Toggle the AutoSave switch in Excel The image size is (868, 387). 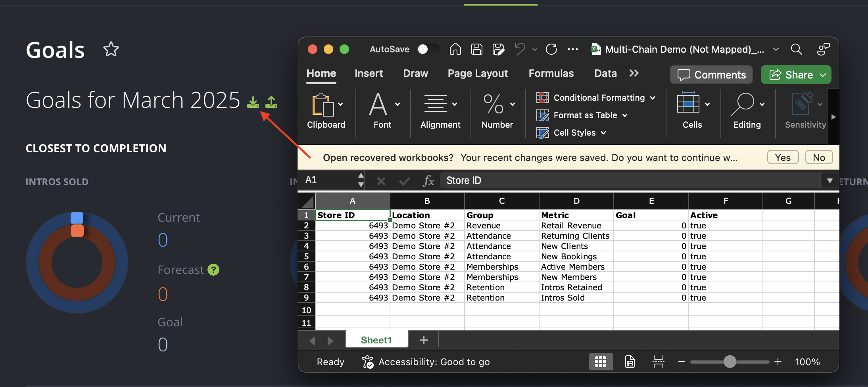[x=428, y=49]
